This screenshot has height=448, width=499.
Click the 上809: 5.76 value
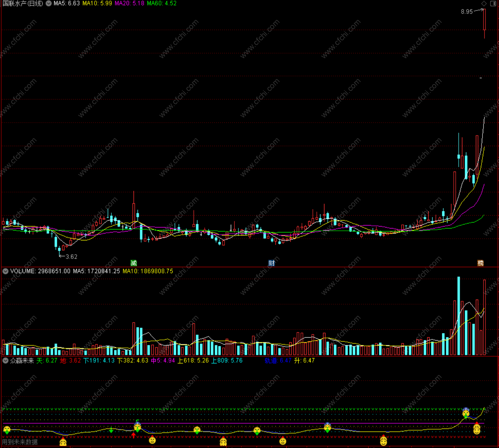[x=227, y=360]
